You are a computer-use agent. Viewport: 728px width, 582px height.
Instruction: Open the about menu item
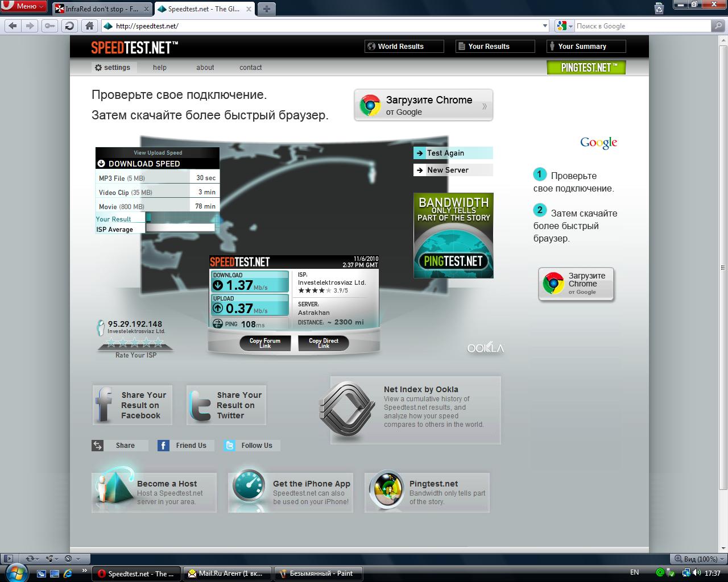point(205,67)
